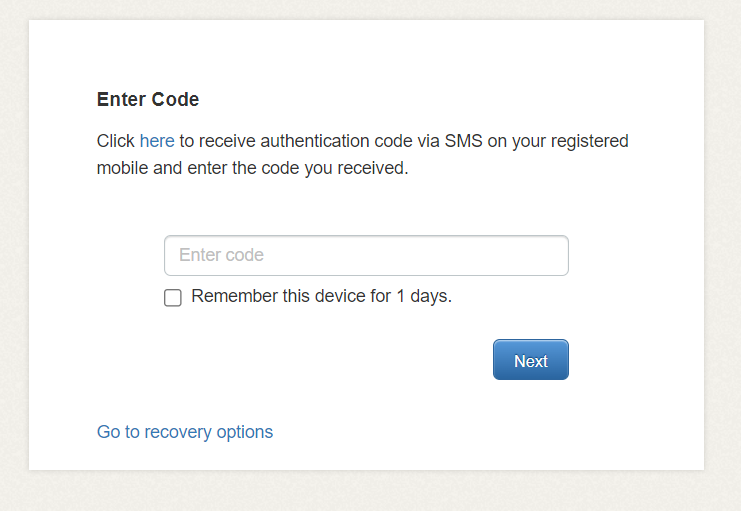Click the blue "here" hyperlink in the instructions

coord(157,141)
